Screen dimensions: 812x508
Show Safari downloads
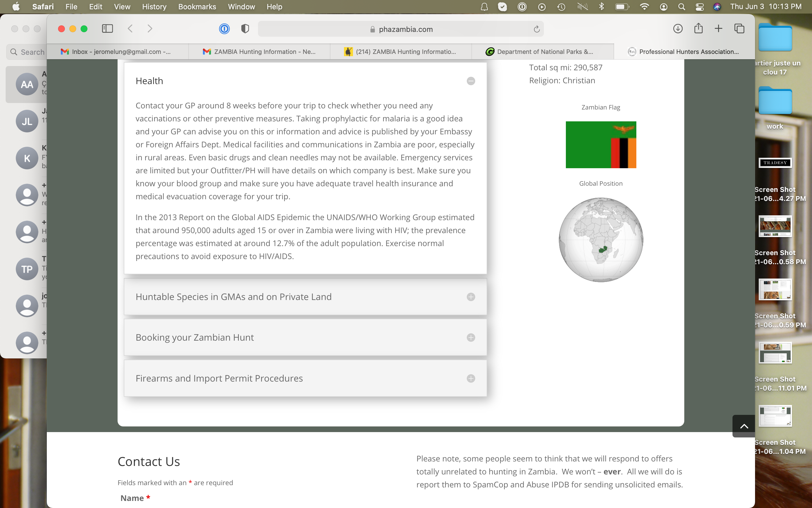point(678,29)
